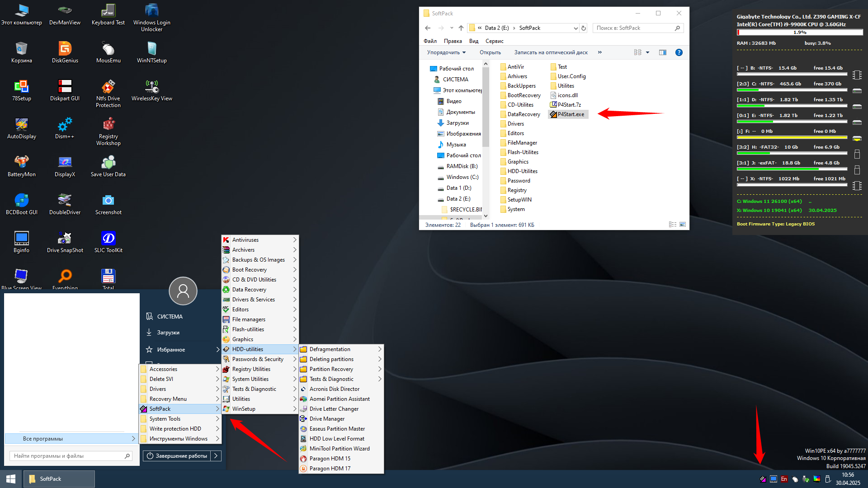Image resolution: width=868 pixels, height=488 pixels.
Task: Expand the Antiviruses submenu
Action: [x=260, y=240]
